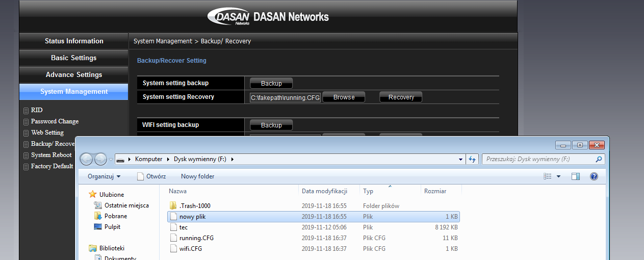Select the wifi.CFG file
644x260 pixels.
314,249
